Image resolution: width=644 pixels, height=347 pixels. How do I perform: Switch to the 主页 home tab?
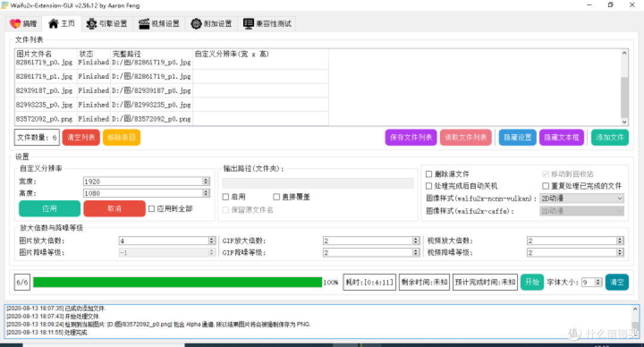pyautogui.click(x=62, y=23)
